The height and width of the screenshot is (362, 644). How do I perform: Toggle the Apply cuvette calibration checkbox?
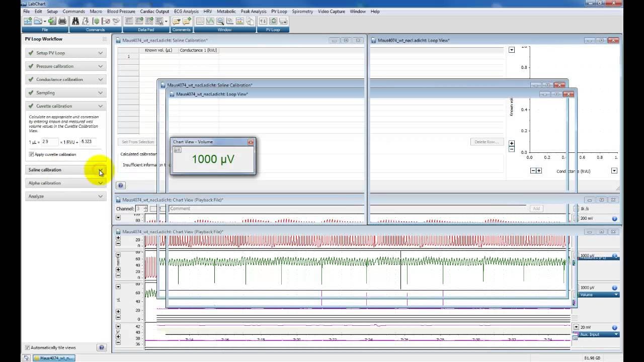[x=32, y=154]
